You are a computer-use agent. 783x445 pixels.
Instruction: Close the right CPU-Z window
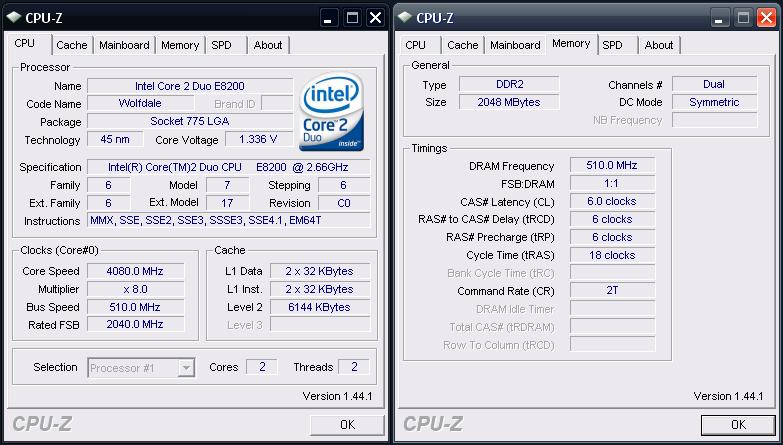[767, 18]
